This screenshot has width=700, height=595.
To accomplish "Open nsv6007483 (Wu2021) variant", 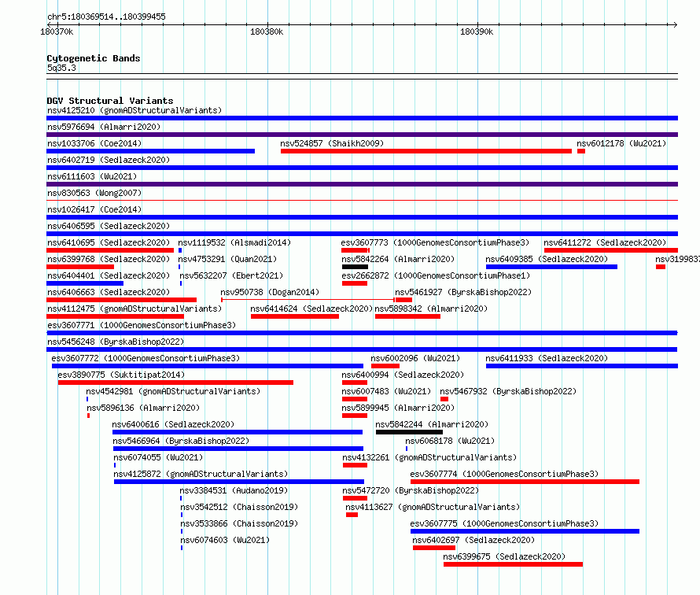I will pyautogui.click(x=386, y=391).
